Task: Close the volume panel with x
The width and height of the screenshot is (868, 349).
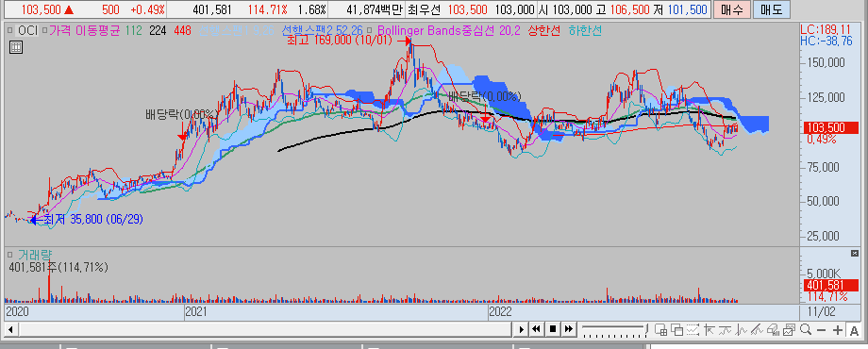Action: (x=854, y=253)
